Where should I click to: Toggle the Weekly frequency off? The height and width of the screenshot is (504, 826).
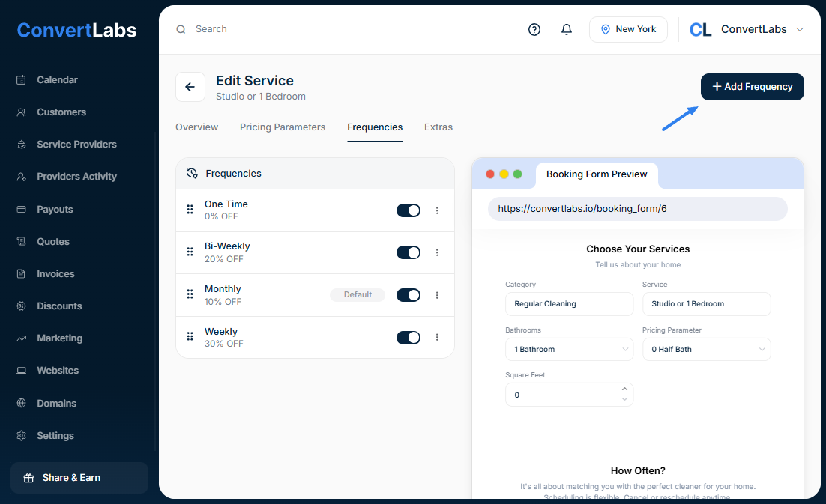[x=409, y=338]
